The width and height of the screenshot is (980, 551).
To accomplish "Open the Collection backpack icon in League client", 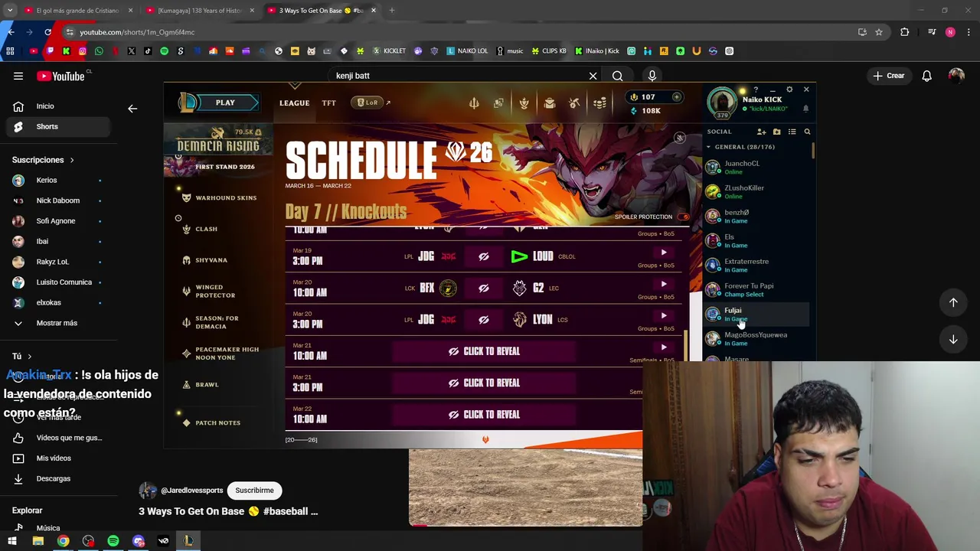I will coord(549,103).
